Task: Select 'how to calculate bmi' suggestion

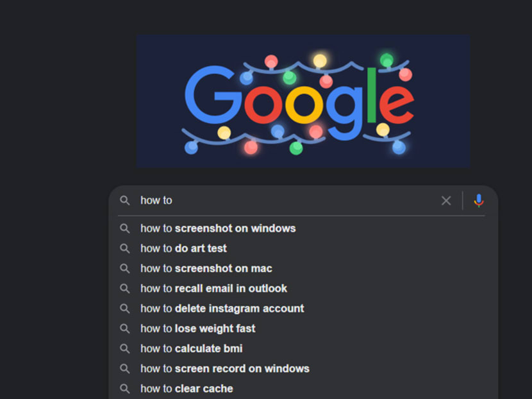Action: click(x=192, y=349)
